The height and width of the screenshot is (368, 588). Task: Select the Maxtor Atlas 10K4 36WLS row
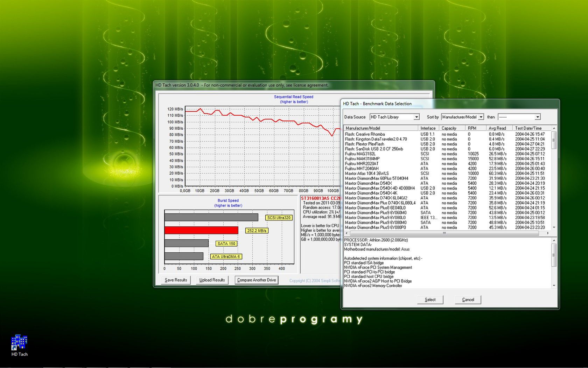447,173
